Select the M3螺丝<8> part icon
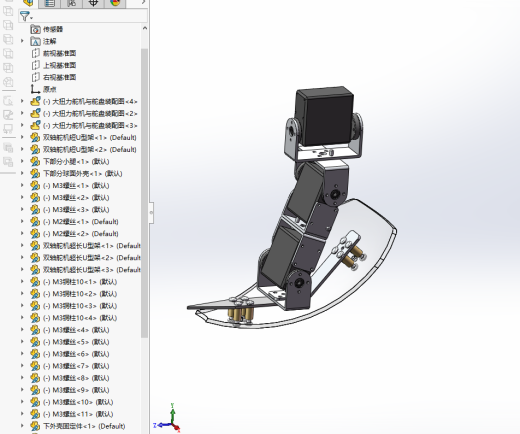Image resolution: width=520 pixels, height=434 pixels. (x=35, y=378)
